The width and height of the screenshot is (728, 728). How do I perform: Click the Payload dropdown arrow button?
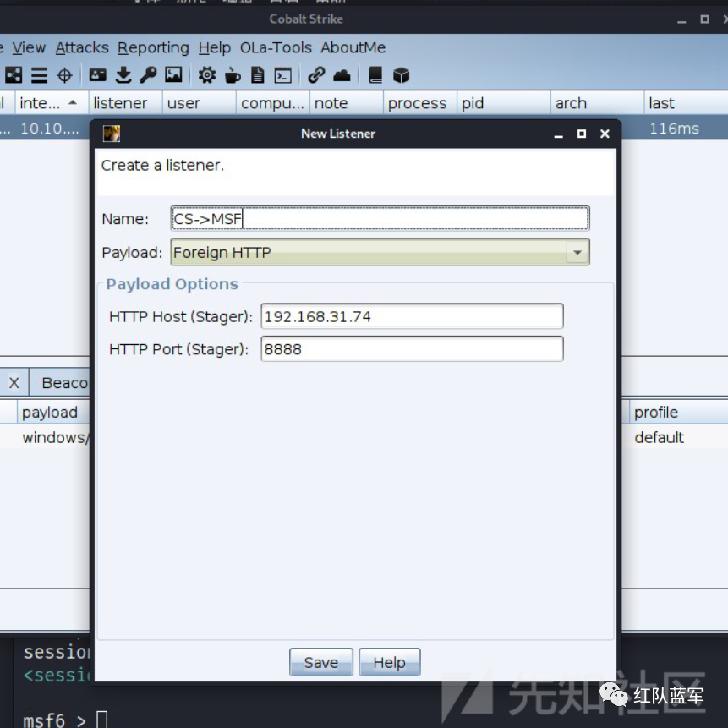pos(577,252)
